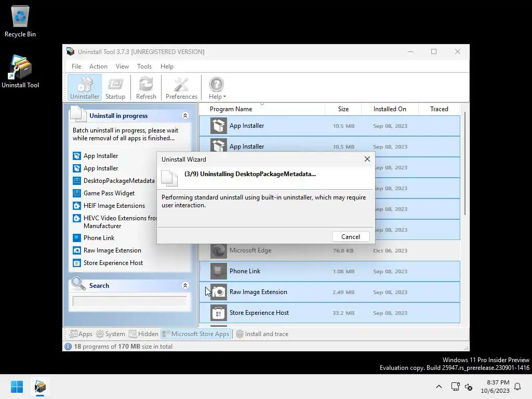Screen dimensions: 532x399
Task: Click the Traced column header
Action: coord(439,109)
